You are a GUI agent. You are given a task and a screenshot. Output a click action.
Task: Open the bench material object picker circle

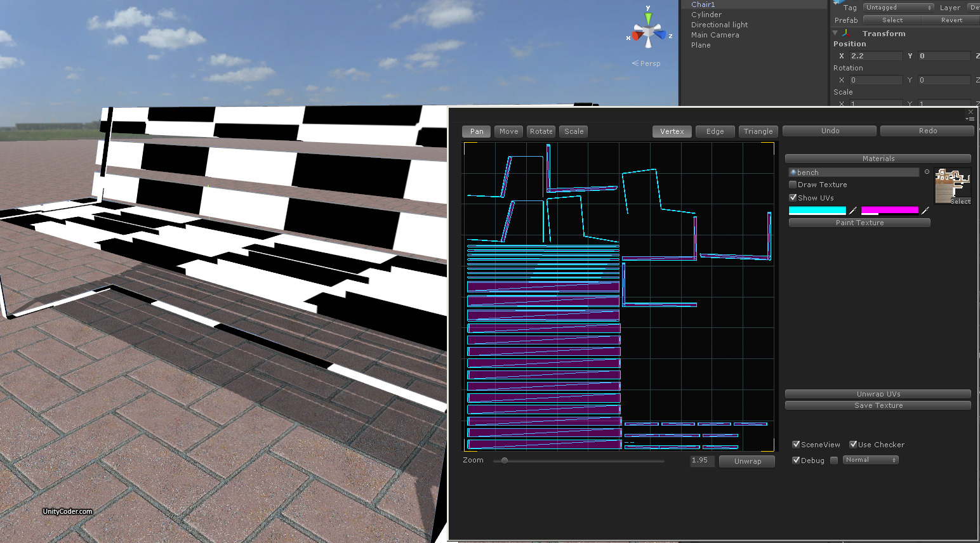927,171
